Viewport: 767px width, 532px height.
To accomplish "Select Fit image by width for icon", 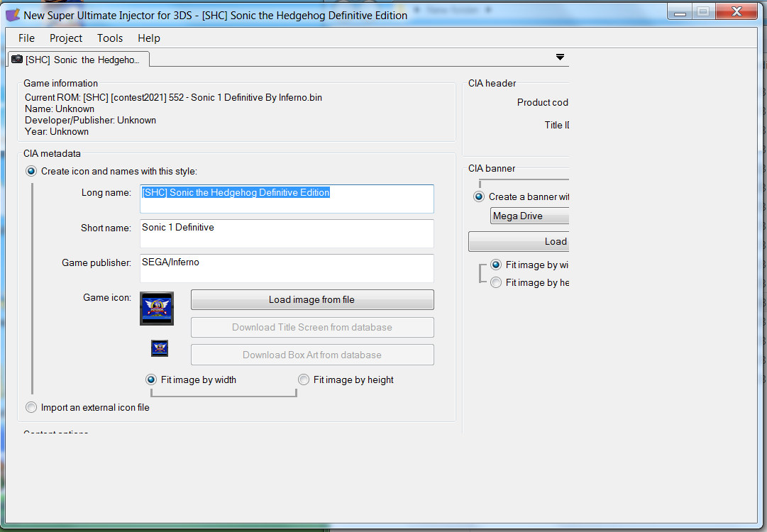I will [x=151, y=379].
